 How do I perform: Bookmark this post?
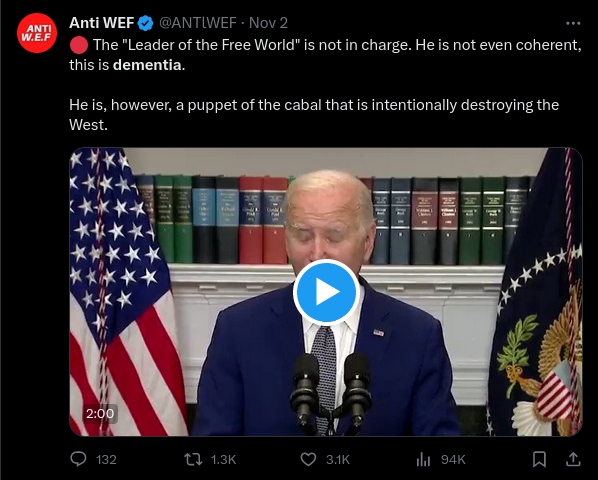point(539,459)
